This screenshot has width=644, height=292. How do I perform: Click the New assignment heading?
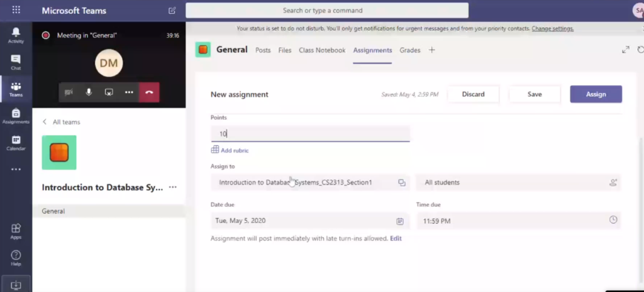click(x=240, y=94)
